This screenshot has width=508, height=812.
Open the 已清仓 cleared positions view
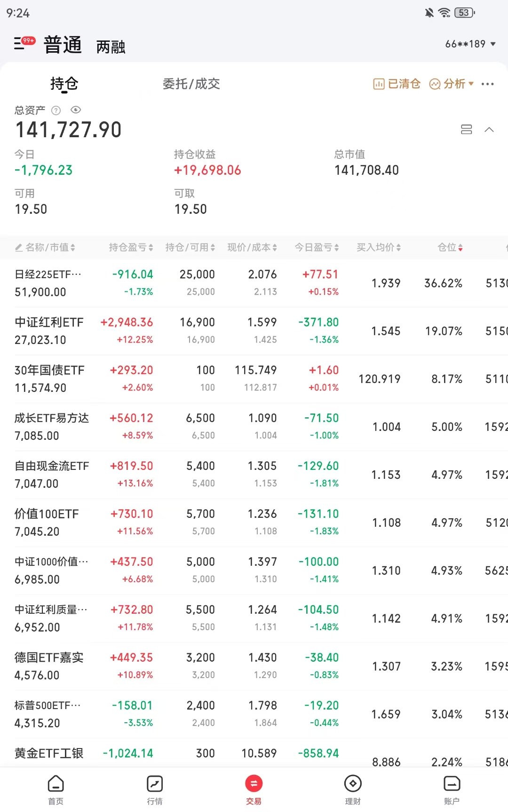click(397, 84)
